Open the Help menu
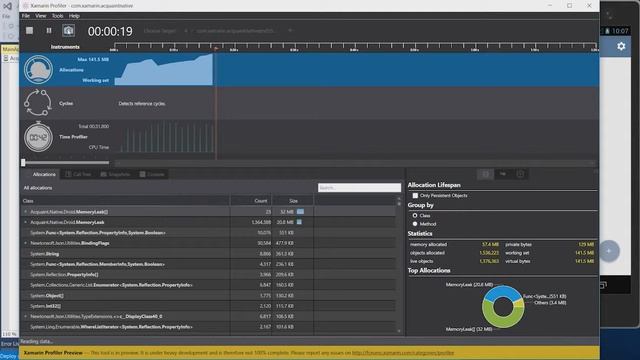The height and width of the screenshot is (360, 640). pos(74,16)
